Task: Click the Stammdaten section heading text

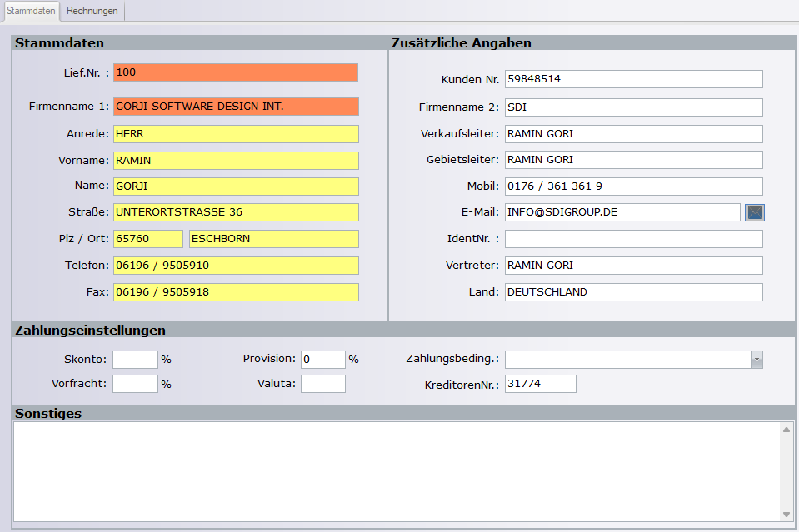Action: [59, 43]
